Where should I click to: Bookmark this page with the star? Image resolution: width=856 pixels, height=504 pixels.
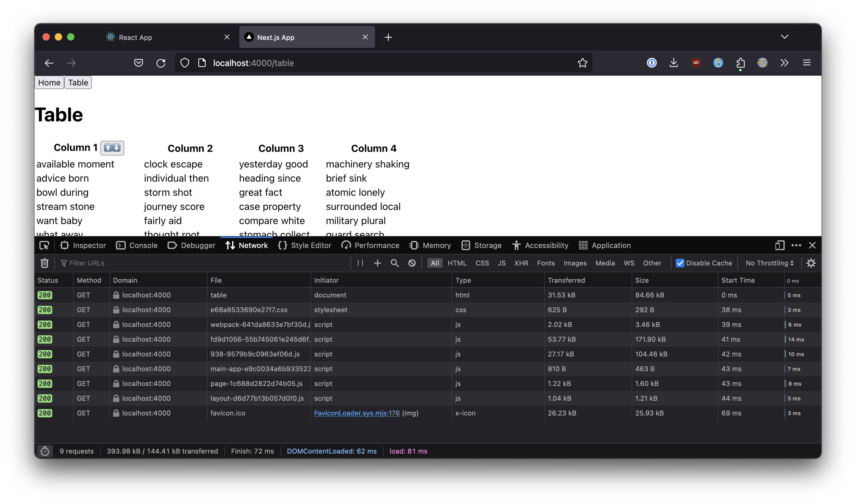click(582, 63)
